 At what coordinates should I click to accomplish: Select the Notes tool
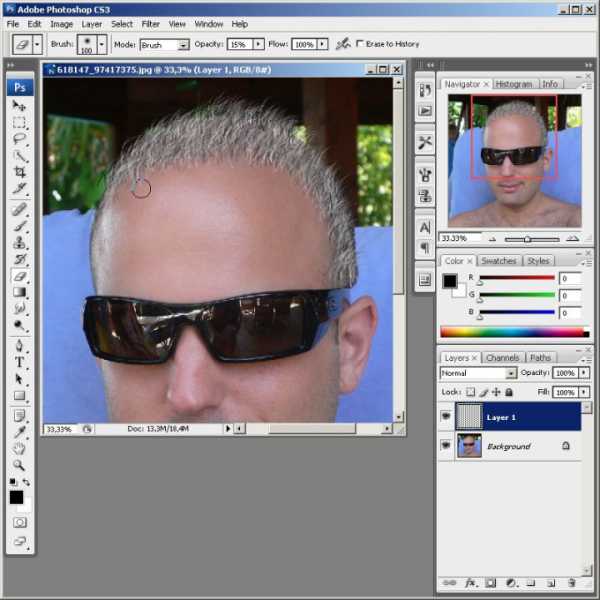19,415
